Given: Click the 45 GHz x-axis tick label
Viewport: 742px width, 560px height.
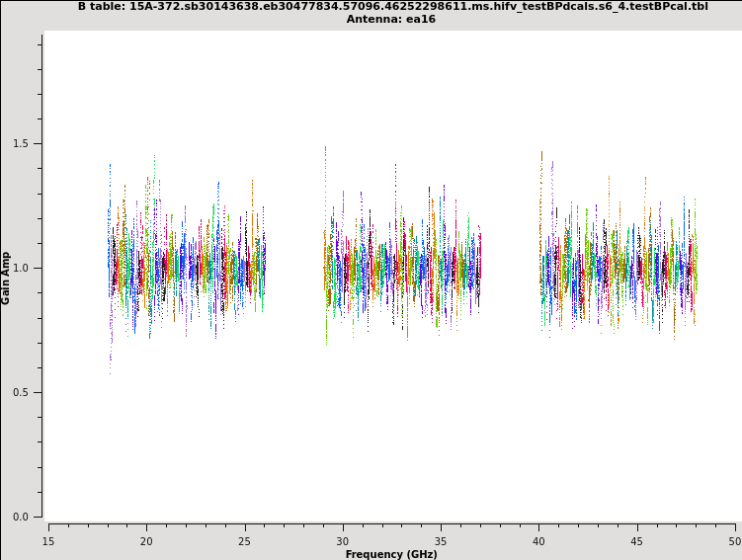Looking at the screenshot, I should (637, 540).
